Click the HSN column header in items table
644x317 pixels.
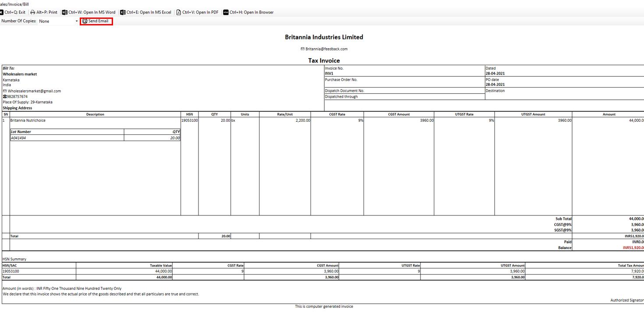[x=189, y=114]
